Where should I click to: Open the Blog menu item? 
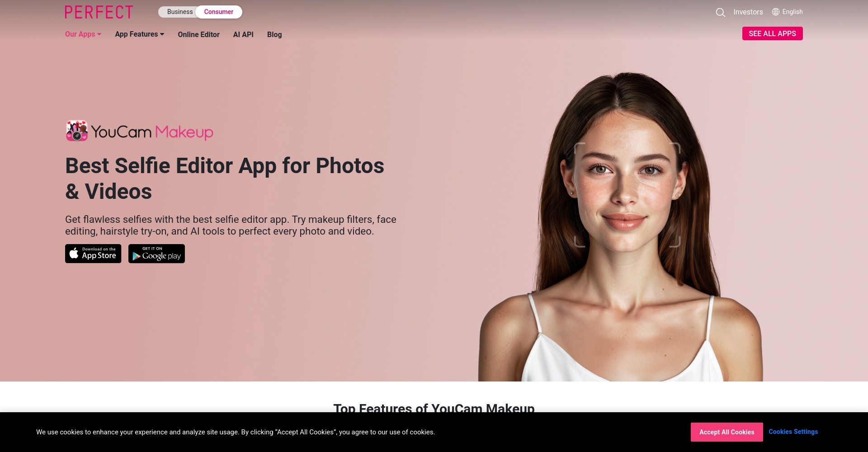coord(274,34)
